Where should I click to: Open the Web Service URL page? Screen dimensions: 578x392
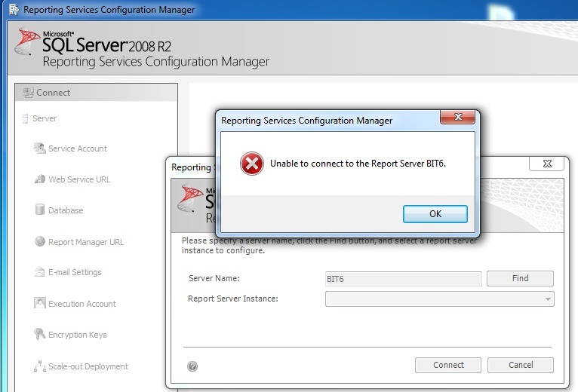coord(79,179)
